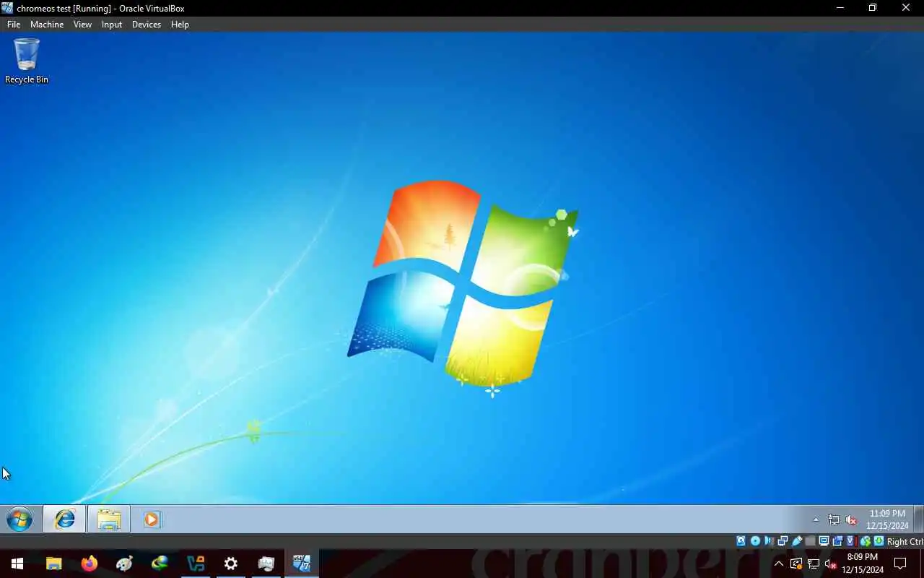Image resolution: width=924 pixels, height=578 pixels.
Task: Open the Windows 7 Start orb
Action: pos(19,519)
